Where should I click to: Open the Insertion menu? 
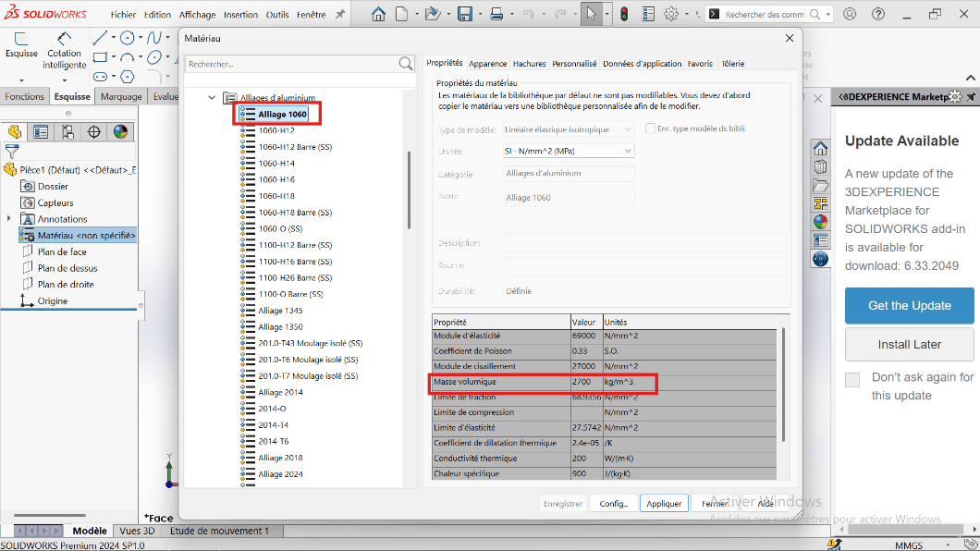(240, 15)
